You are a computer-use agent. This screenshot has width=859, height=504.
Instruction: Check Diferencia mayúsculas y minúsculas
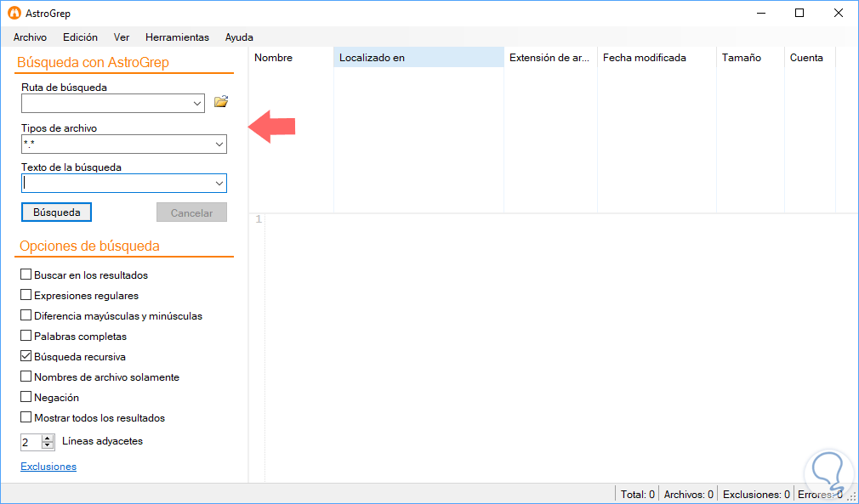(26, 316)
